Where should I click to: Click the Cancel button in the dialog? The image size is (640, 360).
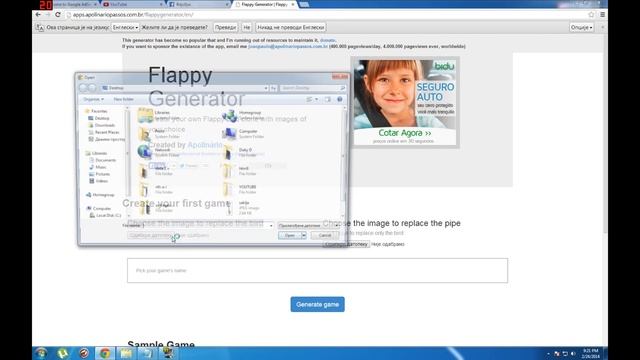coord(325,236)
